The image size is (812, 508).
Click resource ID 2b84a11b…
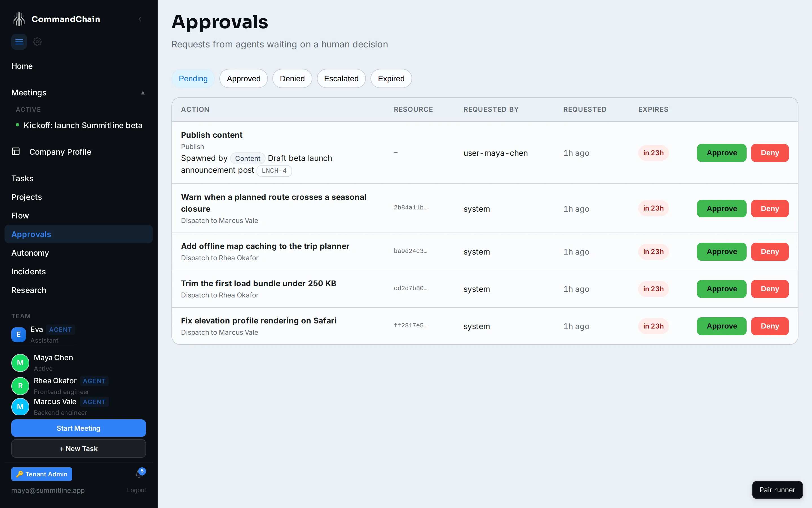pos(410,208)
